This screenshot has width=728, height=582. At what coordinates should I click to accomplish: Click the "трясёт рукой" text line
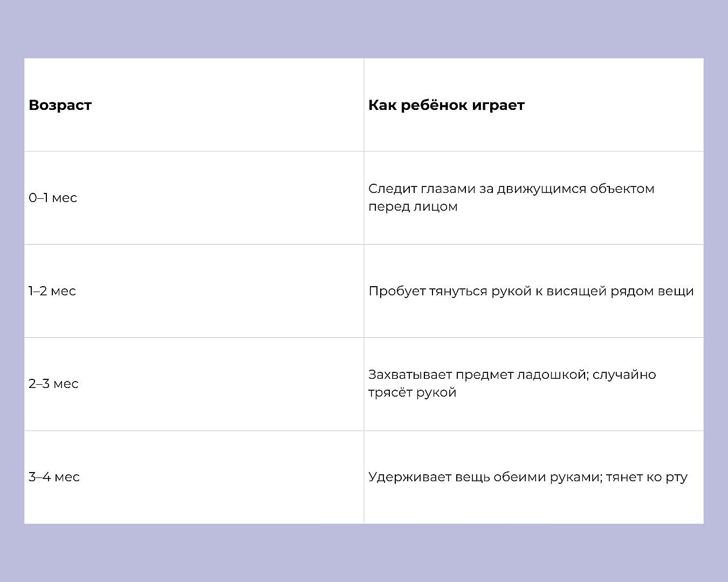(x=413, y=392)
